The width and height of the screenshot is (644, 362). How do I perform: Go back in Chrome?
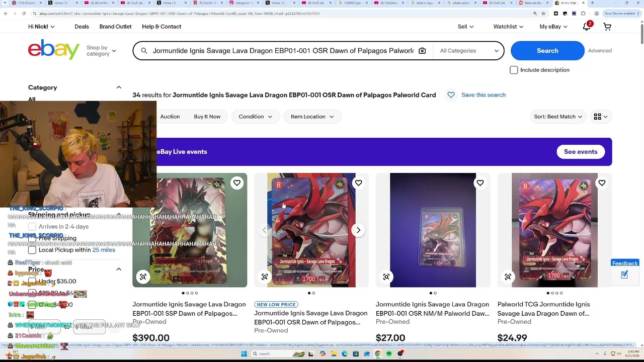(6, 14)
